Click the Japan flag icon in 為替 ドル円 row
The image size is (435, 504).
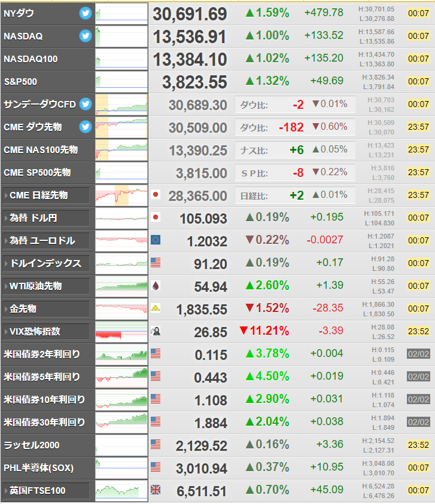tap(156, 217)
